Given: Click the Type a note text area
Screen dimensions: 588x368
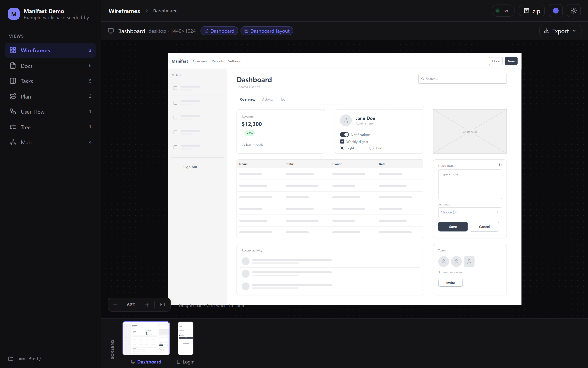Looking at the screenshot, I should (x=470, y=184).
